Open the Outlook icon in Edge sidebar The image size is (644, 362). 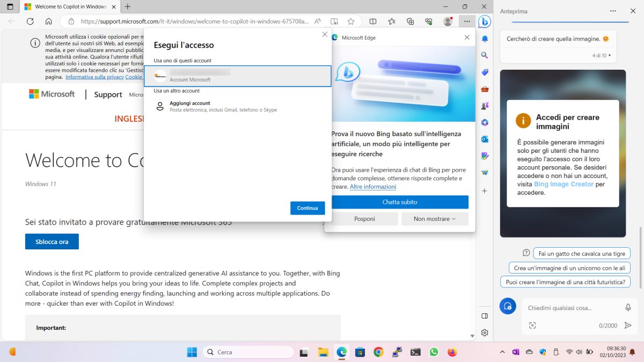485,139
